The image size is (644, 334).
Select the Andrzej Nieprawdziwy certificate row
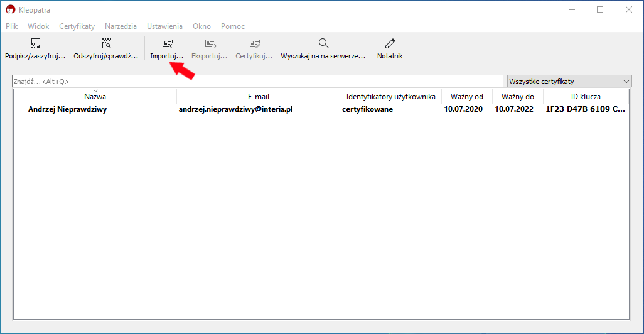(321, 109)
